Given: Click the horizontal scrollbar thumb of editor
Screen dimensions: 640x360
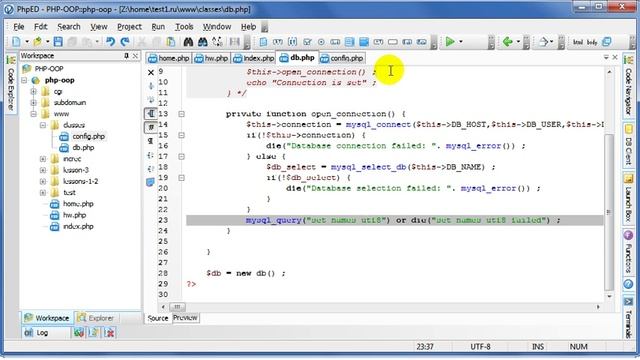Looking at the screenshot, I should click(177, 307).
